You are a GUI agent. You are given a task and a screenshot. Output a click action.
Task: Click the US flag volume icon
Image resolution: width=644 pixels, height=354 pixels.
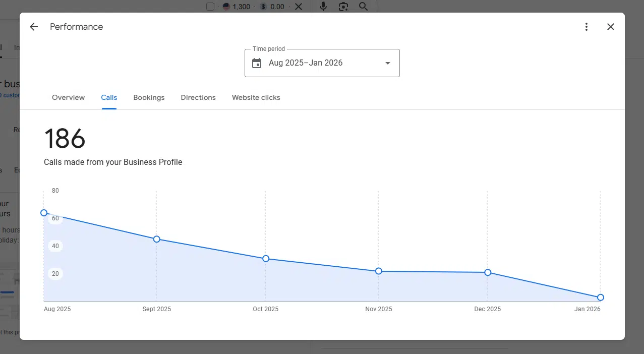[226, 7]
